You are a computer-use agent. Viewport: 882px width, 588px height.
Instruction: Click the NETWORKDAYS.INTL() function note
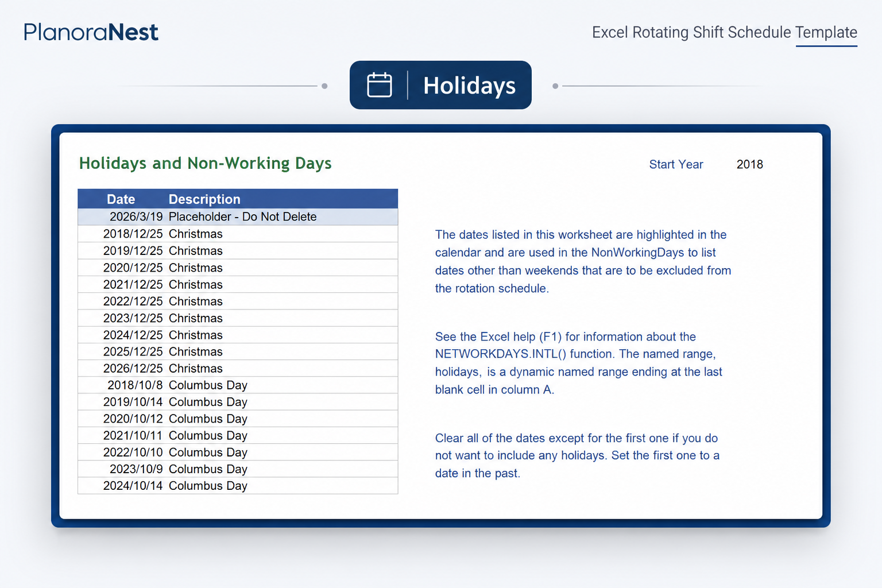(x=578, y=363)
